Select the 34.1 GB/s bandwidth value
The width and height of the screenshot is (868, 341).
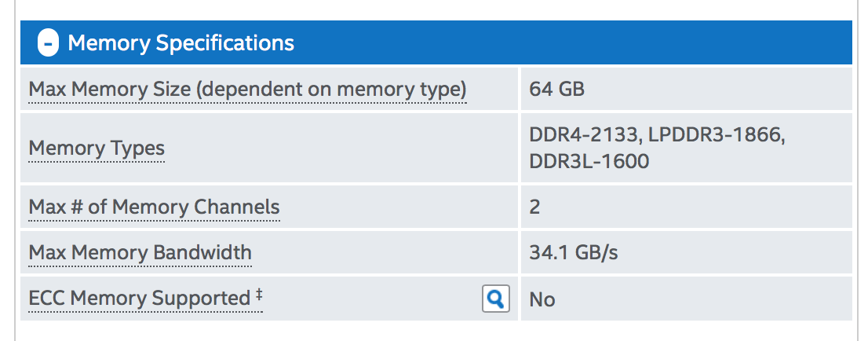(x=574, y=253)
